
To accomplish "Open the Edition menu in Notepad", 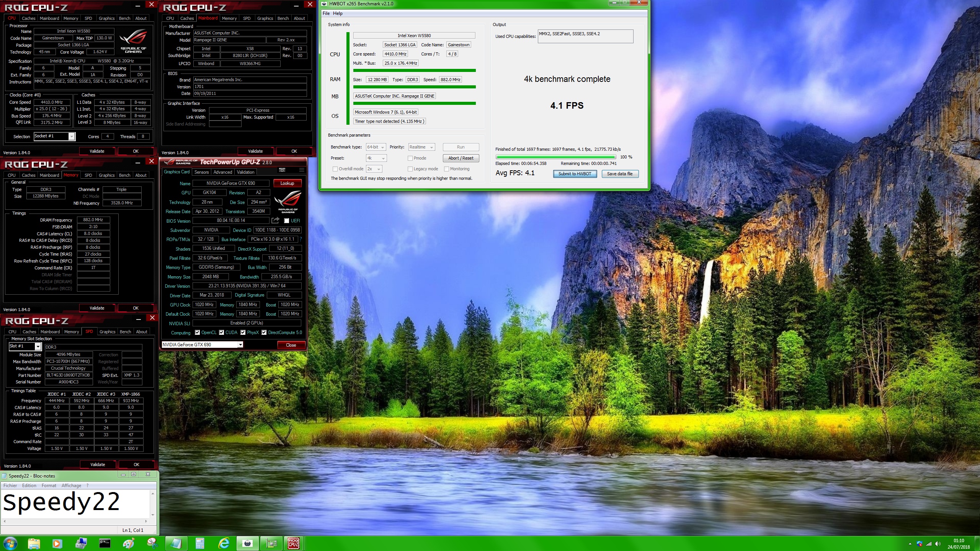I will [29, 486].
